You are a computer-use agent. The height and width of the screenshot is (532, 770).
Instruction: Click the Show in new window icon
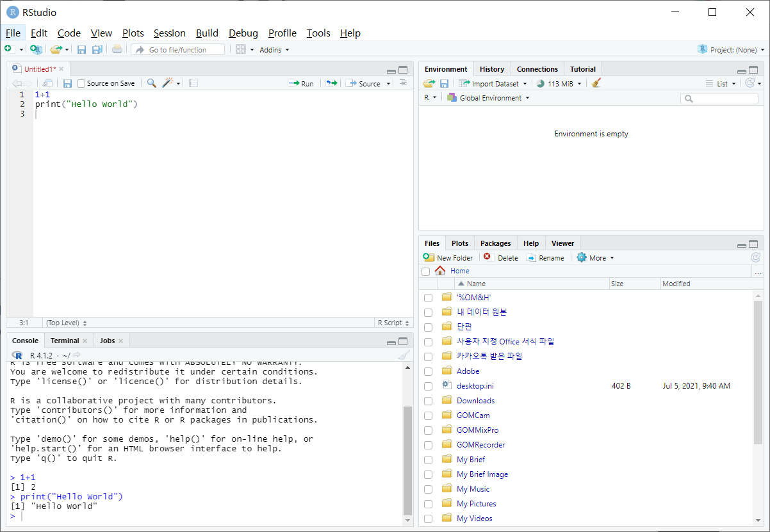(x=47, y=83)
